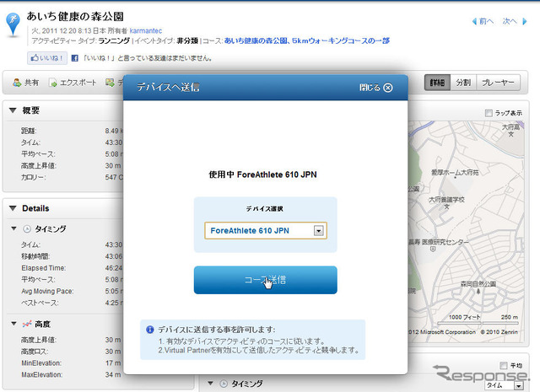540x392 pixels.
Task: Click the left arrow icon beside 前へ
Action: point(474,21)
